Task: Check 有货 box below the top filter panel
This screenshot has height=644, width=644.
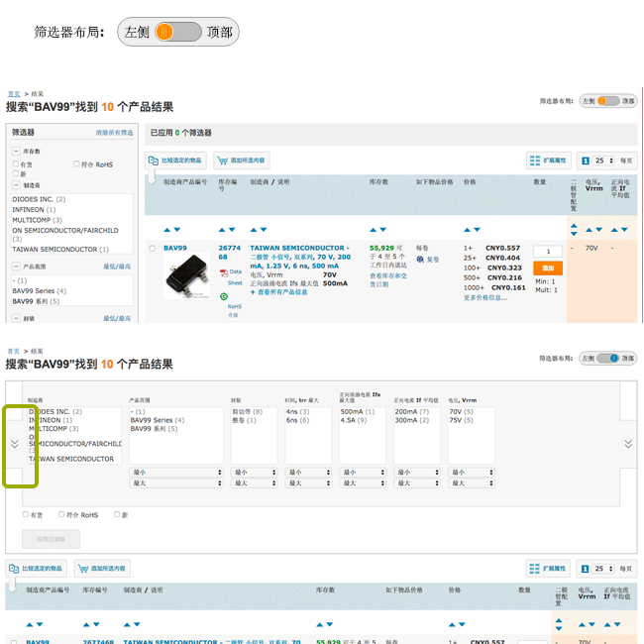Action: (26, 514)
